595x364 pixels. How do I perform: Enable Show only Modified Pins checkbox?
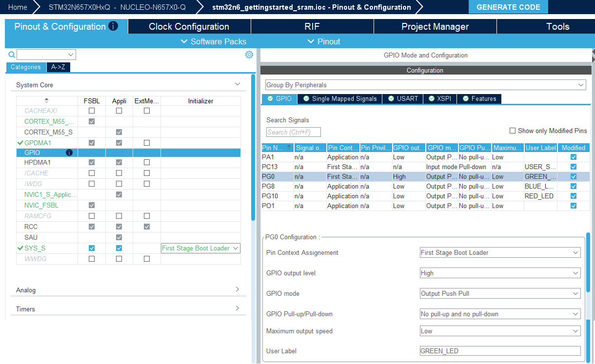click(512, 131)
